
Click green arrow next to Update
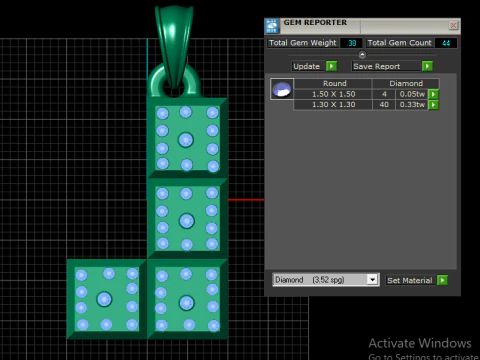point(331,66)
